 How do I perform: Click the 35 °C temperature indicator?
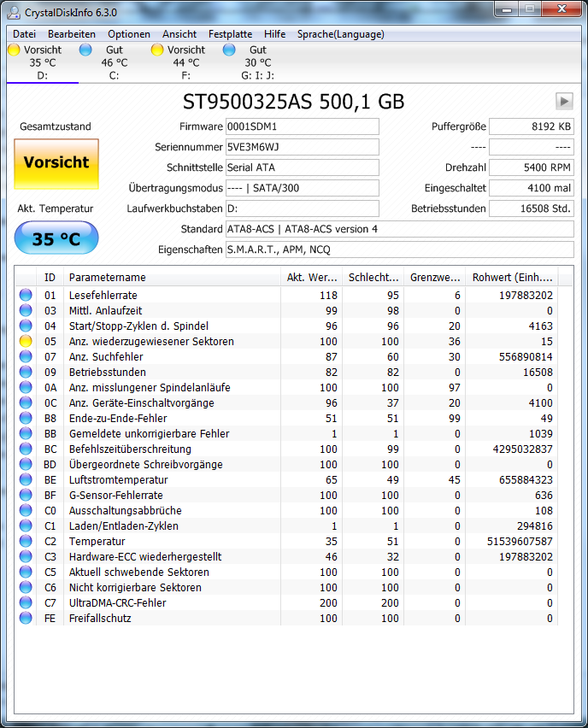coord(56,238)
